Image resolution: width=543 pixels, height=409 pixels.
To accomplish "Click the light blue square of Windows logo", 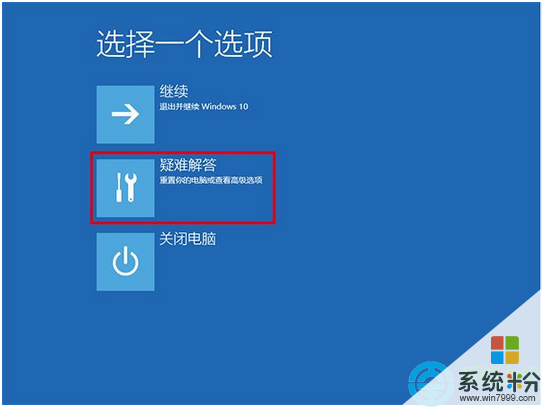I will pos(497,357).
